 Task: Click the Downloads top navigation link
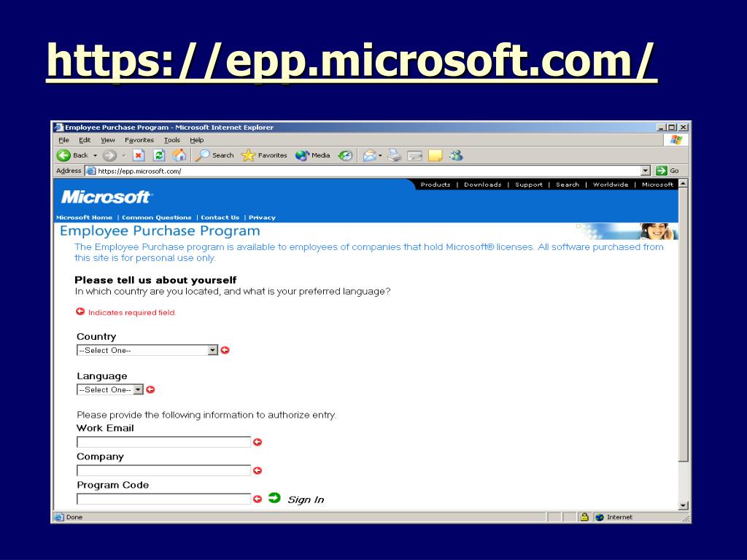(483, 184)
